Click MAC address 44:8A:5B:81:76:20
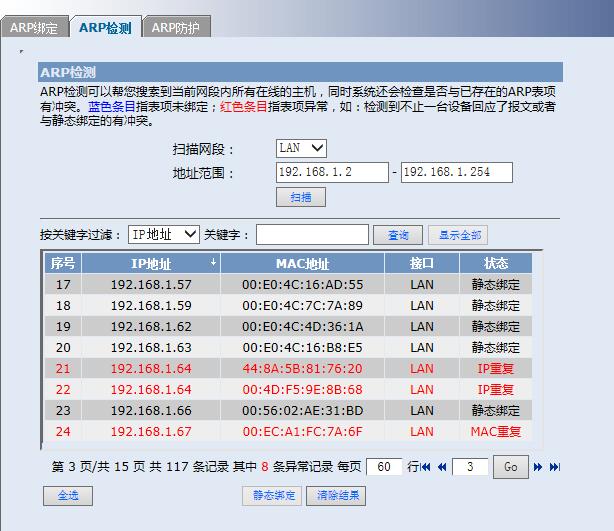 [x=302, y=368]
